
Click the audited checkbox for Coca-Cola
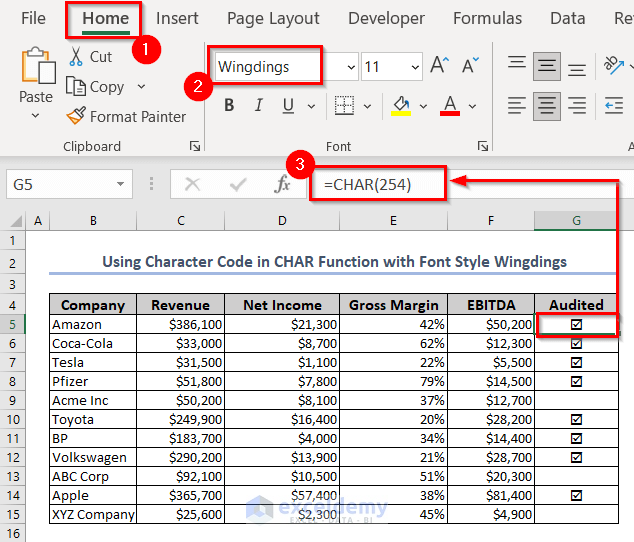click(576, 343)
